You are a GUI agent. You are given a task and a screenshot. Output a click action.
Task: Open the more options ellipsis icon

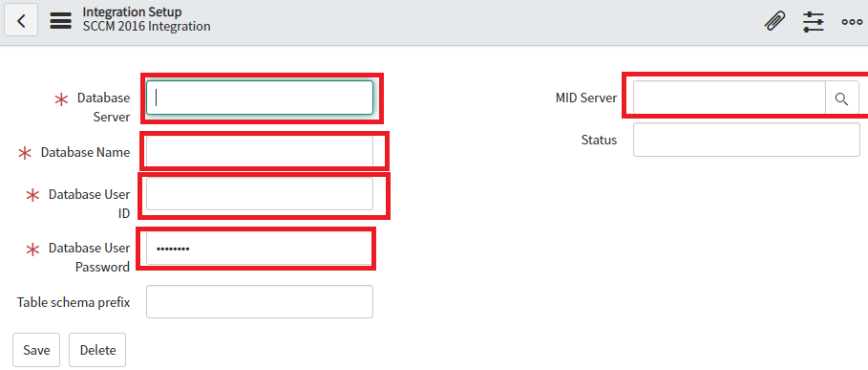pyautogui.click(x=852, y=22)
